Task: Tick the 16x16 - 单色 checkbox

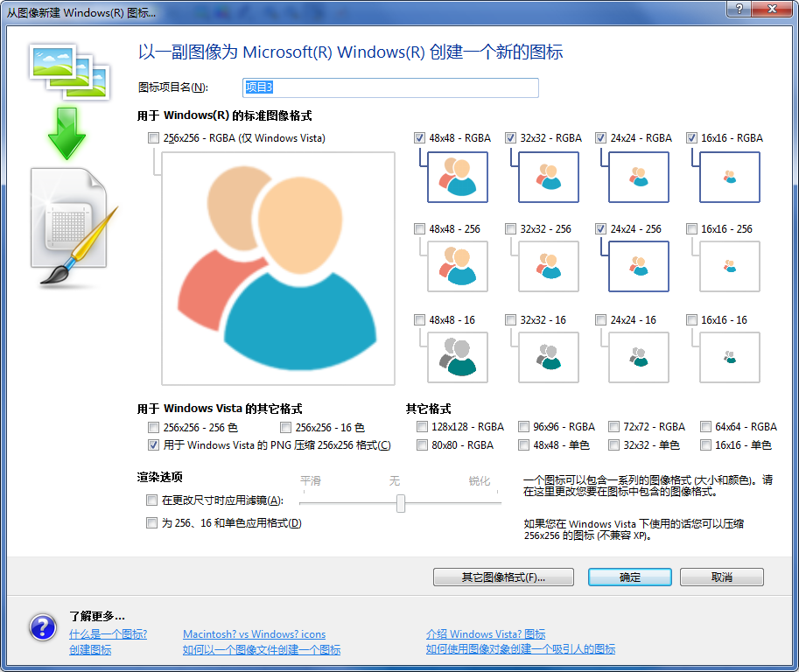Action: coord(705,445)
